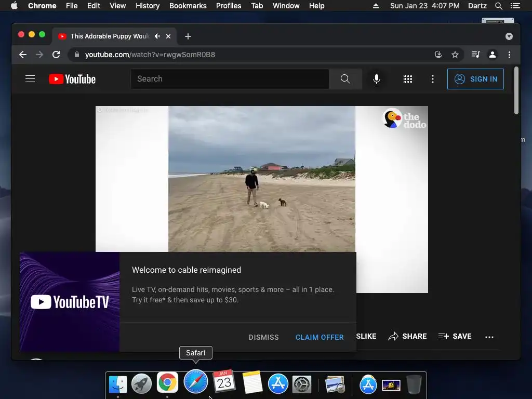Open the Bookmarks menu
532x399 pixels.
[x=188, y=6]
